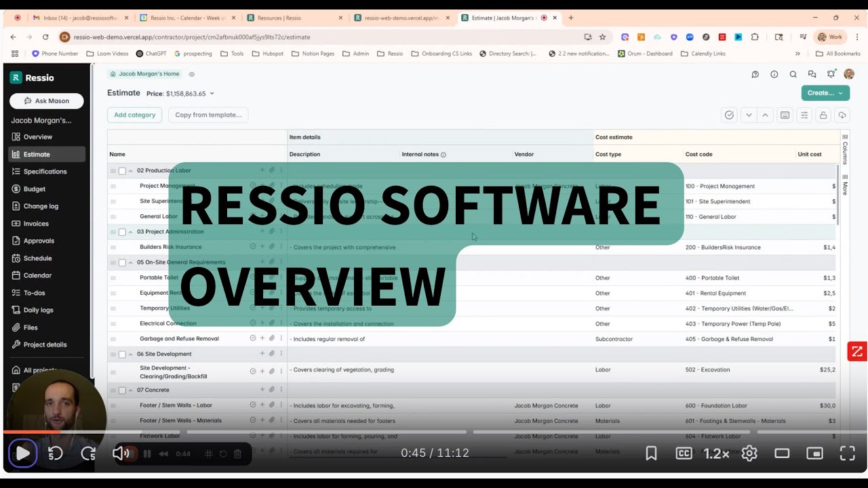Click the keyboard shortcuts icon in estimate toolbar

click(785, 115)
